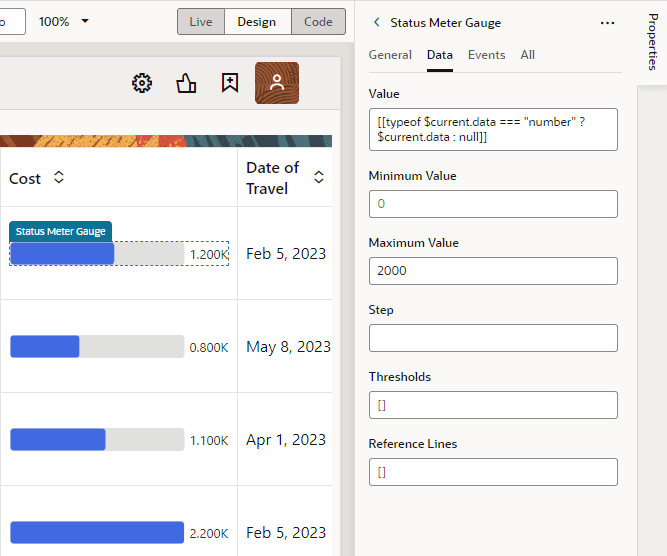
Task: Collapse the vertical Properties panel tab
Action: tap(653, 42)
